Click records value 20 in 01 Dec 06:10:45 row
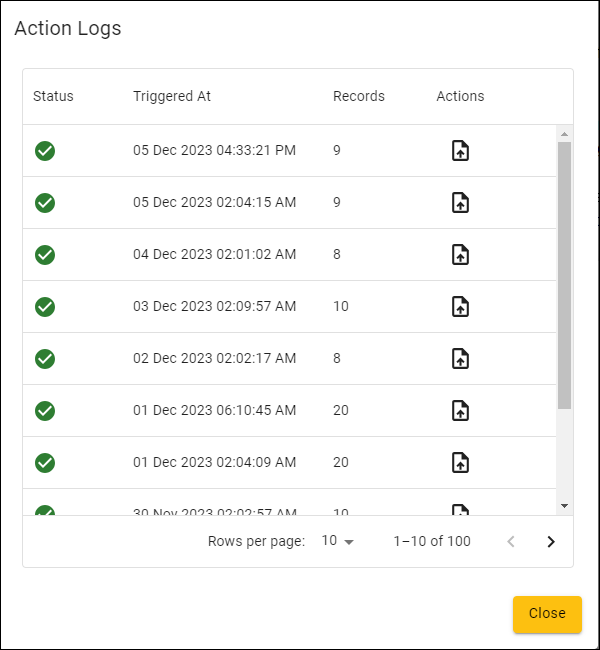The height and width of the screenshot is (650, 600). pyautogui.click(x=341, y=410)
